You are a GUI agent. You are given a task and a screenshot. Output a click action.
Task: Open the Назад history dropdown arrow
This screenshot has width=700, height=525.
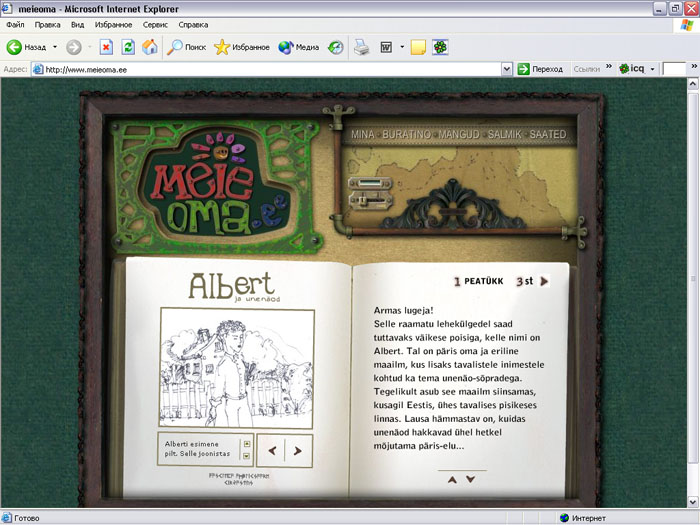(55, 47)
